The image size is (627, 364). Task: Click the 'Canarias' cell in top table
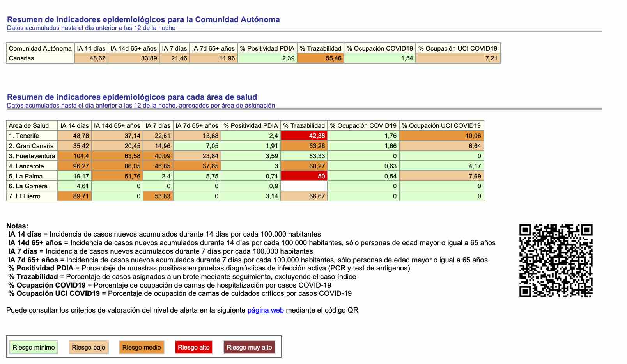[21, 58]
